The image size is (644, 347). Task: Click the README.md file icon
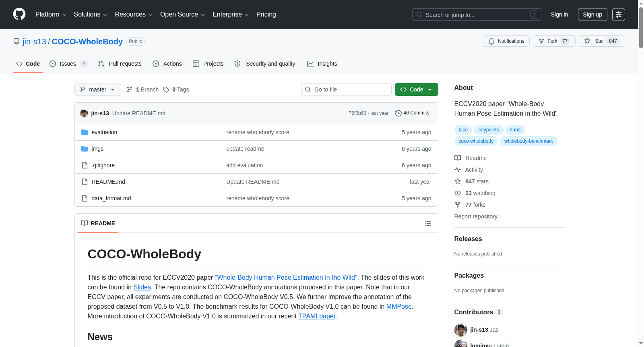tap(85, 182)
